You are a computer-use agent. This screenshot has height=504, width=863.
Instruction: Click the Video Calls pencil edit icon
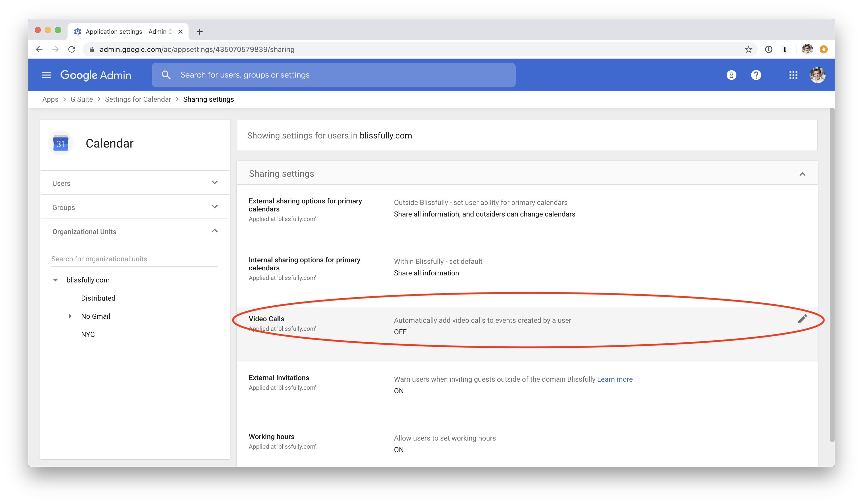pyautogui.click(x=802, y=319)
